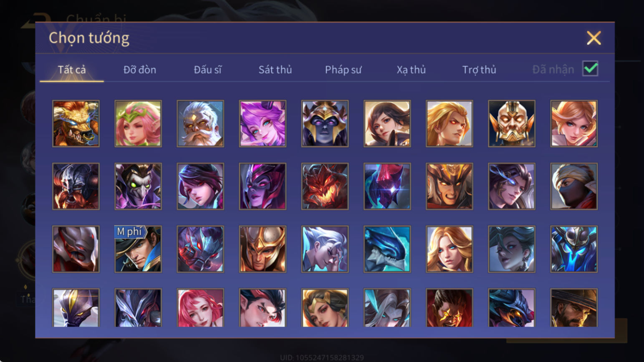The width and height of the screenshot is (644, 362).
Task: Select the green-eyed purple jester hero
Action: 138,186
